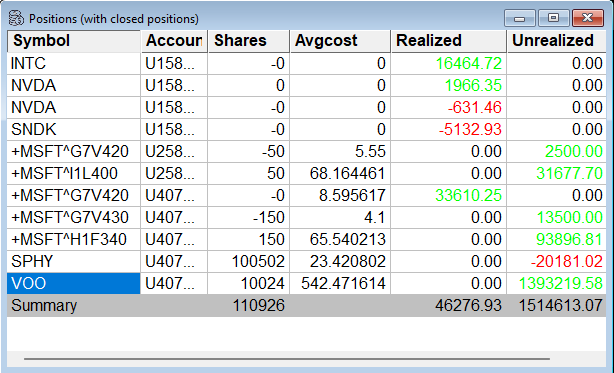The height and width of the screenshot is (373, 614).
Task: Select the highlighted VOO symbol cell
Action: (74, 283)
